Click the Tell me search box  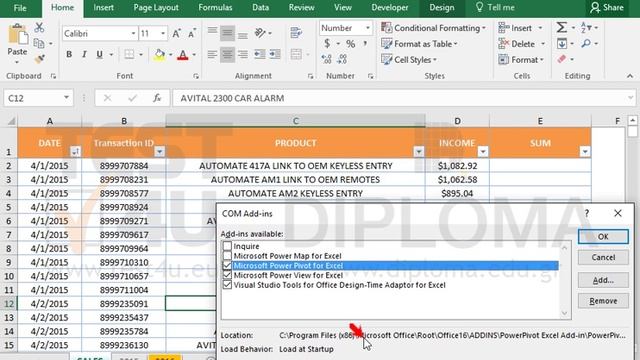[x=496, y=8]
